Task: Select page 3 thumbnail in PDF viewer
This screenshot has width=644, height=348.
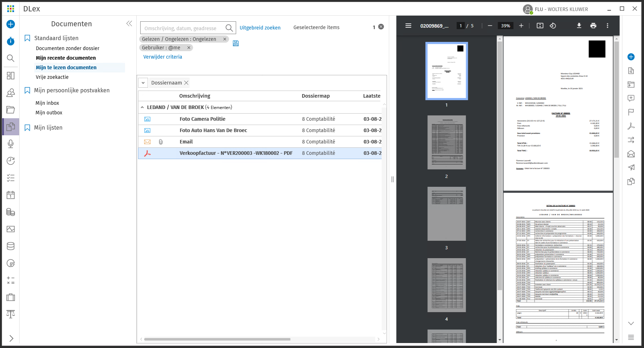Action: tap(446, 214)
